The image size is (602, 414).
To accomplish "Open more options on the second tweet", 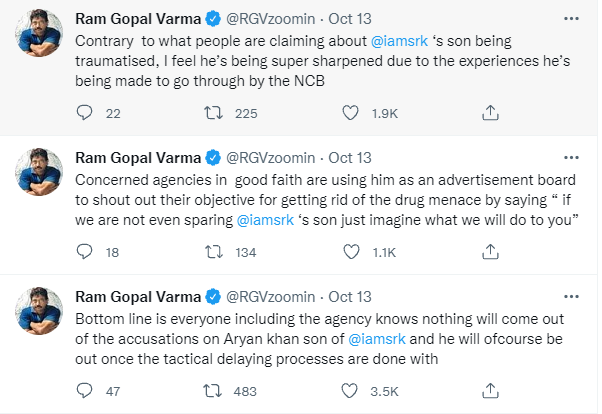I will (x=570, y=158).
